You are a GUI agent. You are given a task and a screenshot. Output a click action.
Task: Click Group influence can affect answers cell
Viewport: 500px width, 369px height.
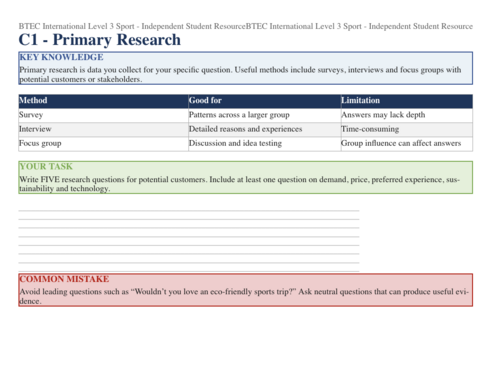[x=407, y=144]
